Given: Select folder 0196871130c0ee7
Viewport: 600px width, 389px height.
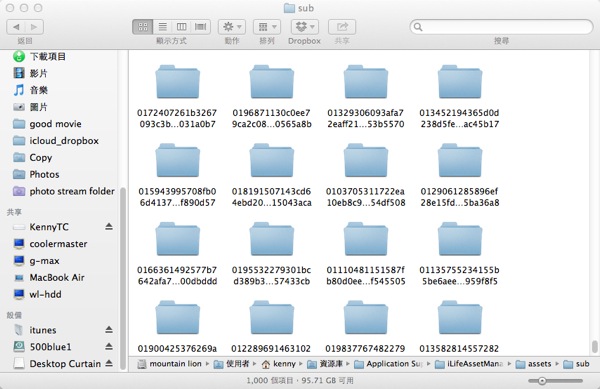Looking at the screenshot, I should coord(272,82).
